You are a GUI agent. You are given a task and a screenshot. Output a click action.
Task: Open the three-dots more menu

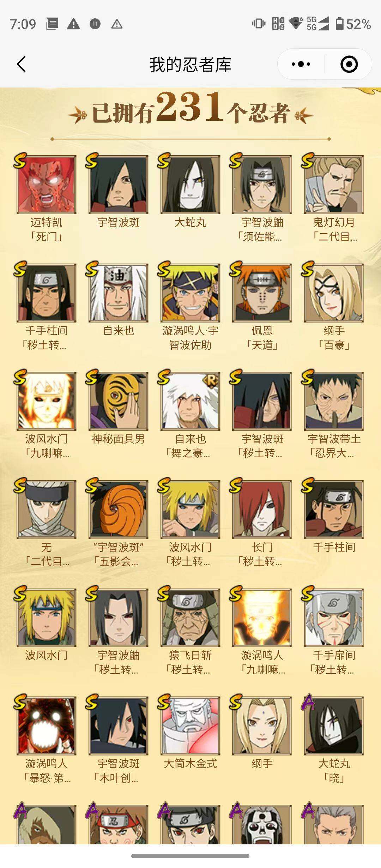coord(301,64)
